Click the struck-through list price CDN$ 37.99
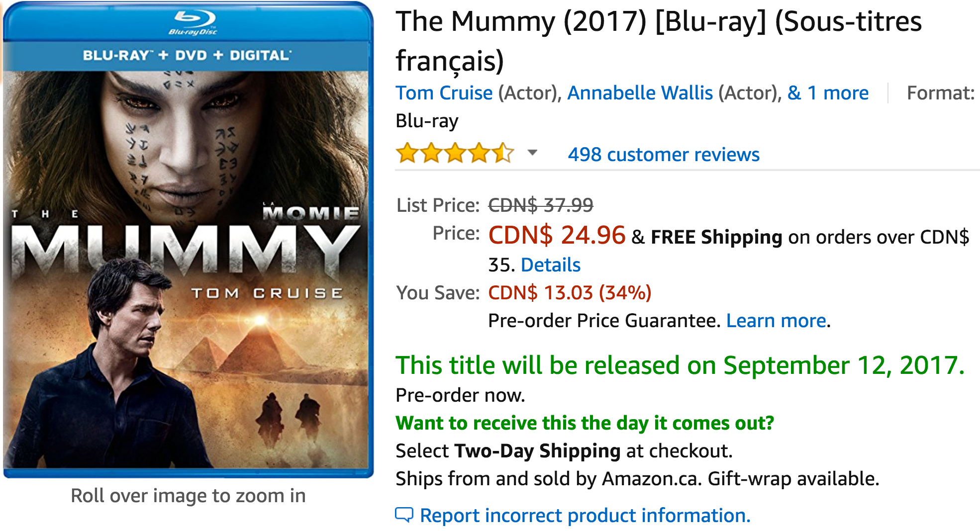 [541, 205]
